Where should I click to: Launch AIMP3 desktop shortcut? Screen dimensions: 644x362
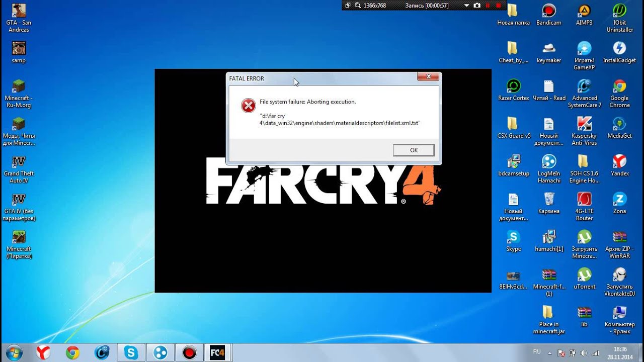(x=584, y=15)
